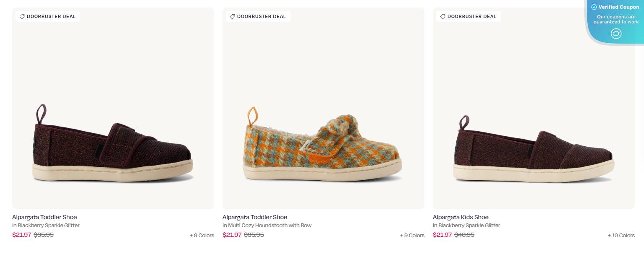Expand the +9 Colors for Blackberry Sparkle toddler shoe

(x=202, y=236)
